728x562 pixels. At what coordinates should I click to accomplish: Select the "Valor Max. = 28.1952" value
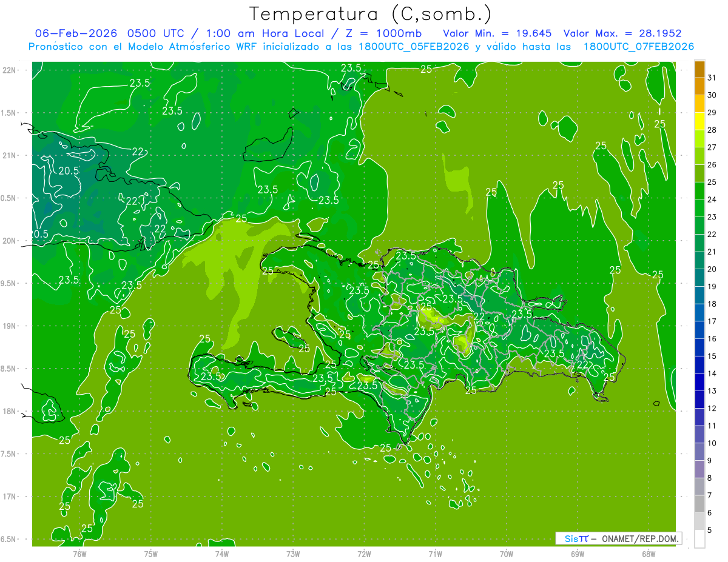(622, 33)
